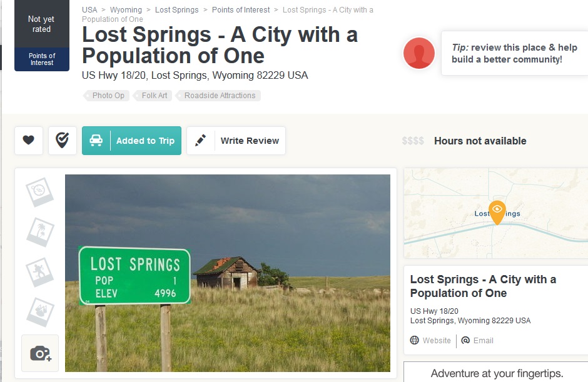The image size is (588, 382).
Task: Click the car icon on Added to Trip
Action: click(x=96, y=141)
